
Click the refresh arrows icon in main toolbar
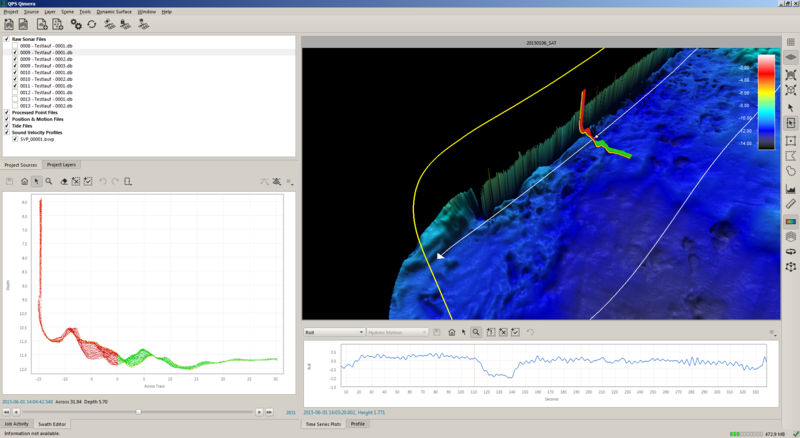pos(92,24)
